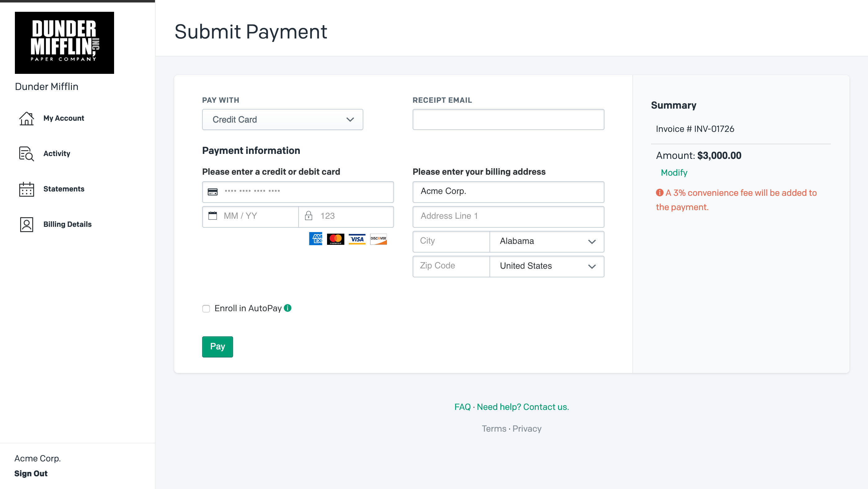The image size is (868, 489).
Task: Click the Visa card icon
Action: pos(357,239)
